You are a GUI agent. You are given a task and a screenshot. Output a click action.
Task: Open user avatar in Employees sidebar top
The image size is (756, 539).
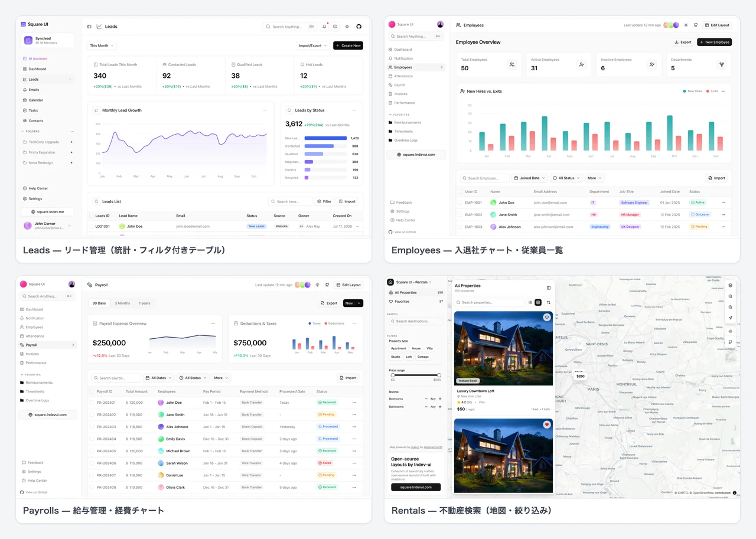440,24
